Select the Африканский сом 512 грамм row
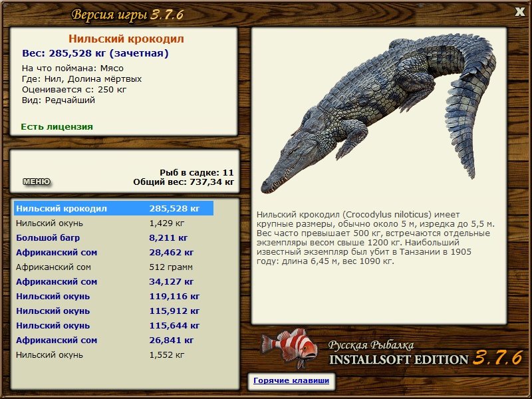 click(x=114, y=267)
